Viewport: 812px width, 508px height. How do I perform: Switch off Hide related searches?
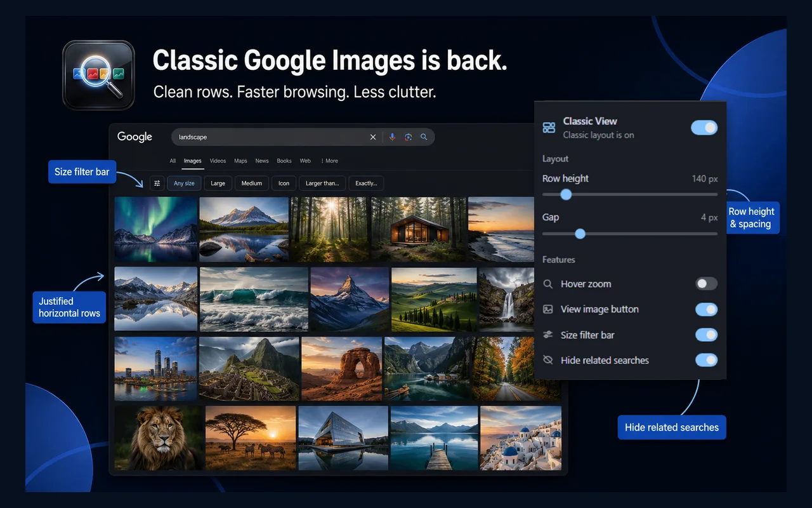point(706,360)
